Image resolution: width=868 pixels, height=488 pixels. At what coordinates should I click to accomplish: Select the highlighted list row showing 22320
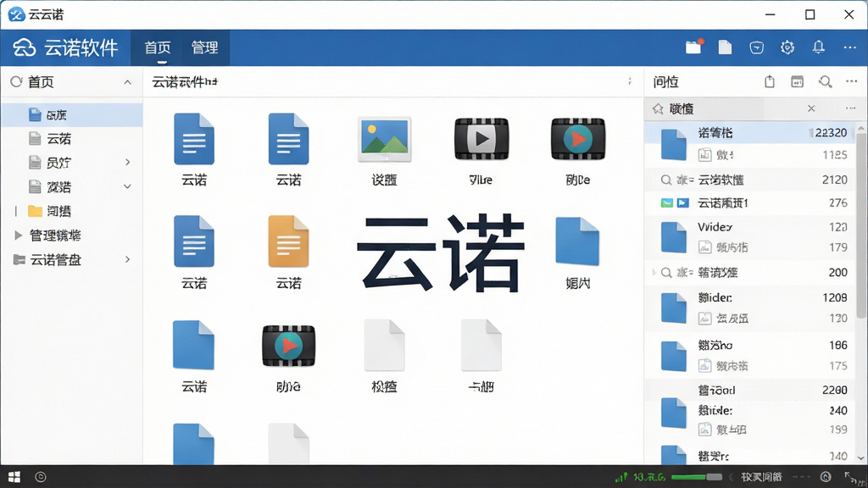point(750,133)
